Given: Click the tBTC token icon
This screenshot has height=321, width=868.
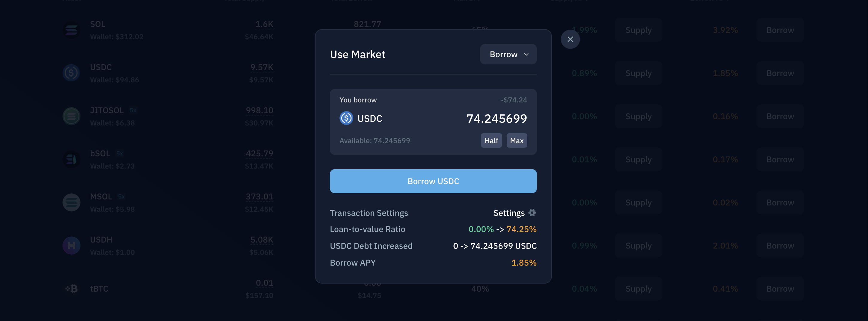Looking at the screenshot, I should pyautogui.click(x=71, y=289).
